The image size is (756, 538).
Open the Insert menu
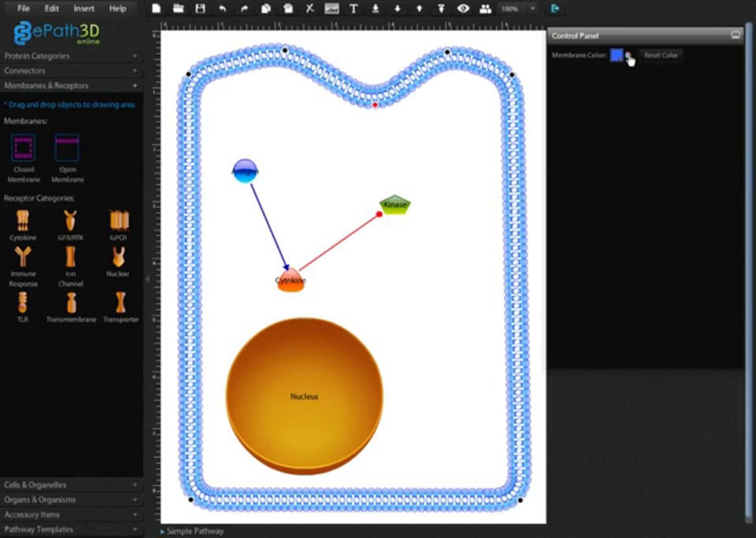(x=84, y=8)
